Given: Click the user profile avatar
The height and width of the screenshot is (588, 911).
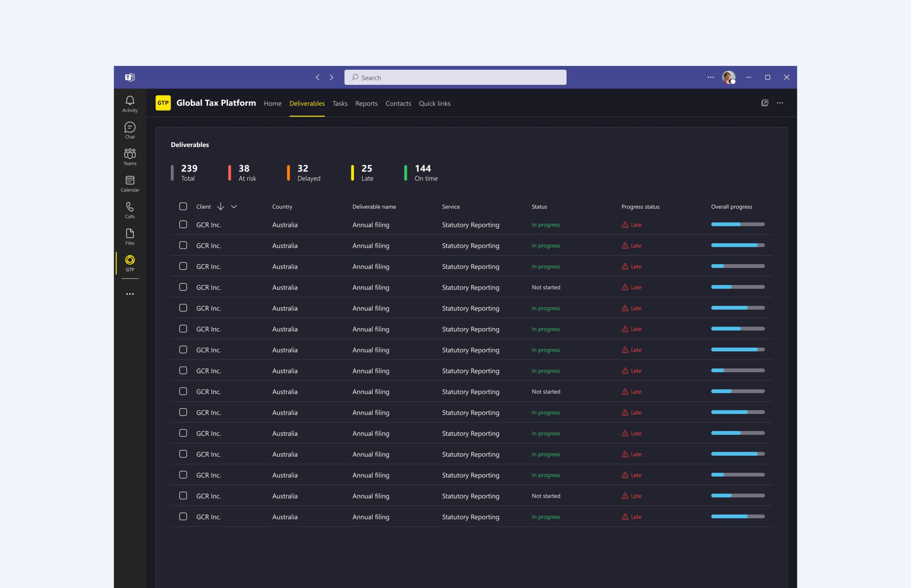Looking at the screenshot, I should pyautogui.click(x=728, y=78).
